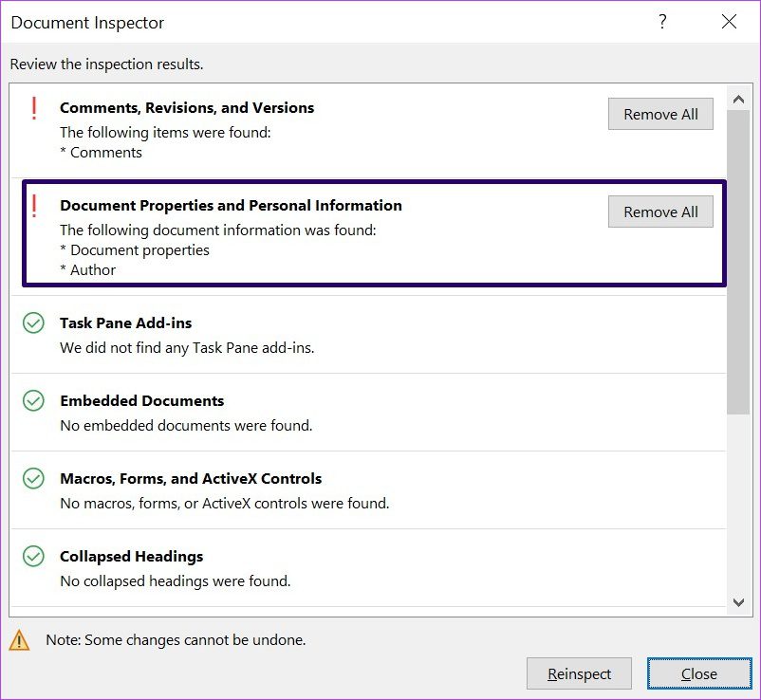
Task: Remove All comments and revisions
Action: [x=660, y=114]
